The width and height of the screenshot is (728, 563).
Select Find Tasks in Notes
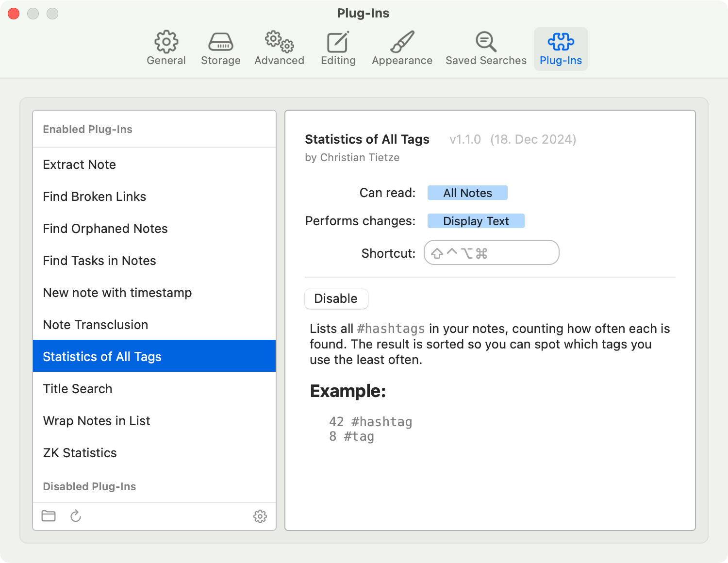99,261
